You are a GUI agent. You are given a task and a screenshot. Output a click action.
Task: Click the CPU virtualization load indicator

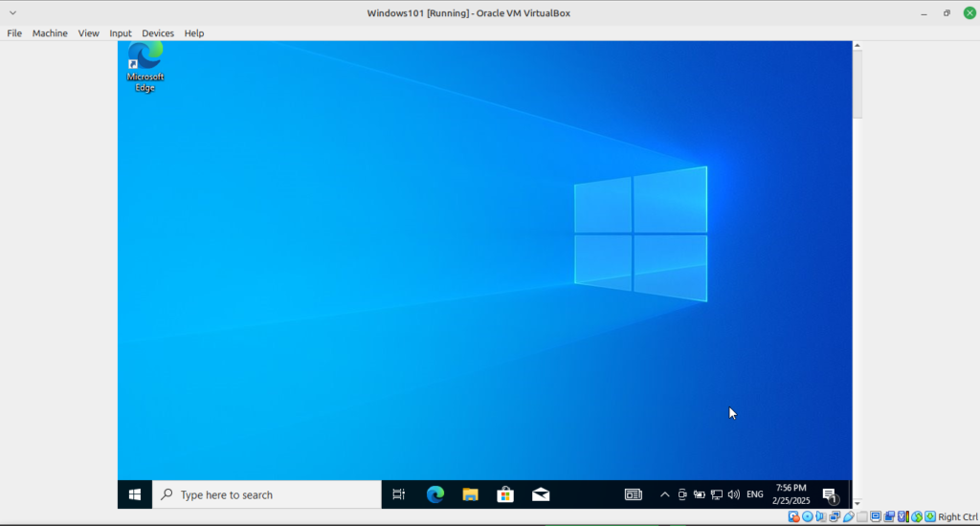pyautogui.click(x=903, y=516)
